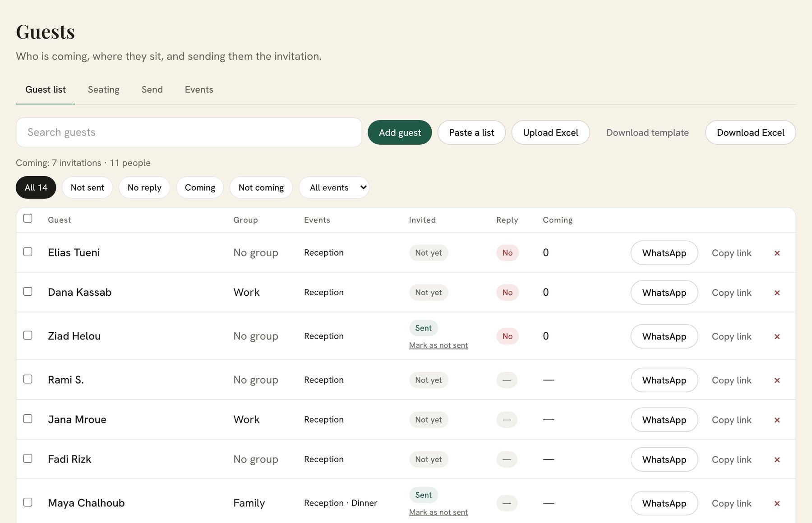The height and width of the screenshot is (523, 812).
Task: Focus the Search guests field
Action: point(189,133)
